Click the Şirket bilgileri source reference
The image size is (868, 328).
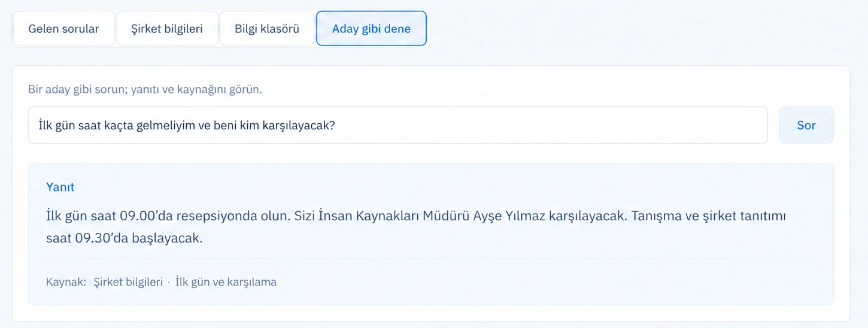pos(128,282)
